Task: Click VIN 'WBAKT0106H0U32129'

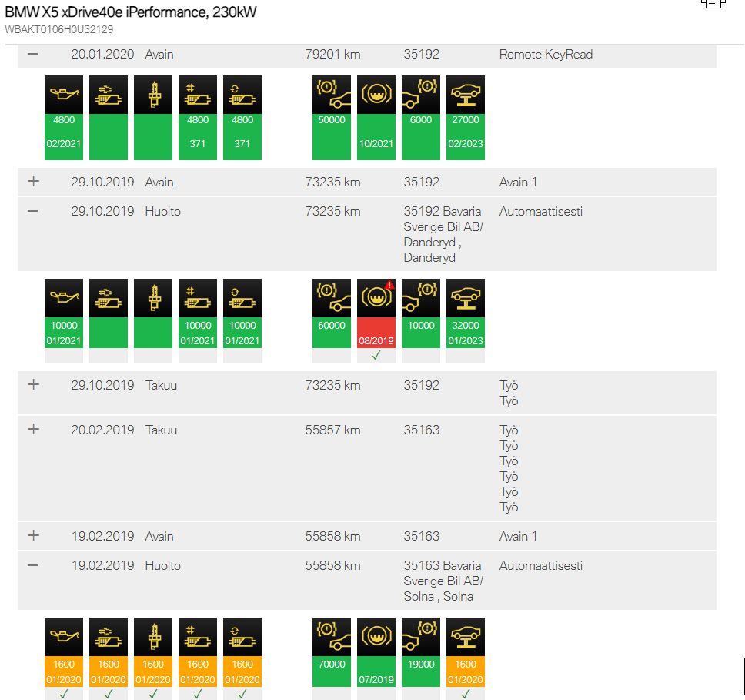Action: [59, 29]
